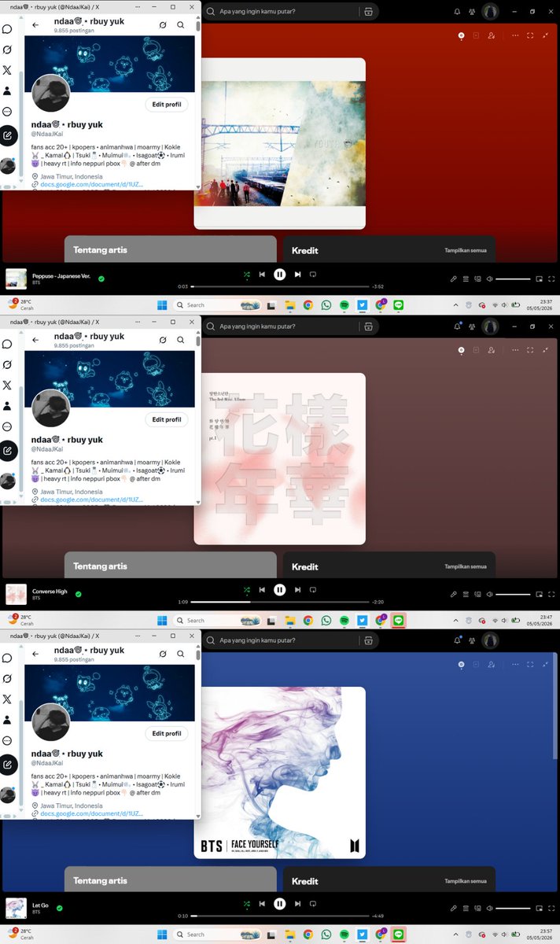
Task: Skip to next track after Let Go
Action: 297,904
